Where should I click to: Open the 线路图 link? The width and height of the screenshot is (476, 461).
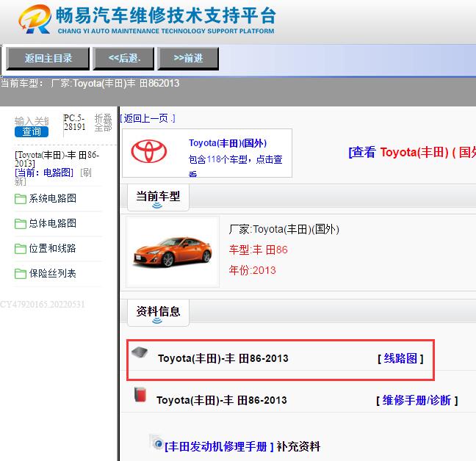pos(400,358)
